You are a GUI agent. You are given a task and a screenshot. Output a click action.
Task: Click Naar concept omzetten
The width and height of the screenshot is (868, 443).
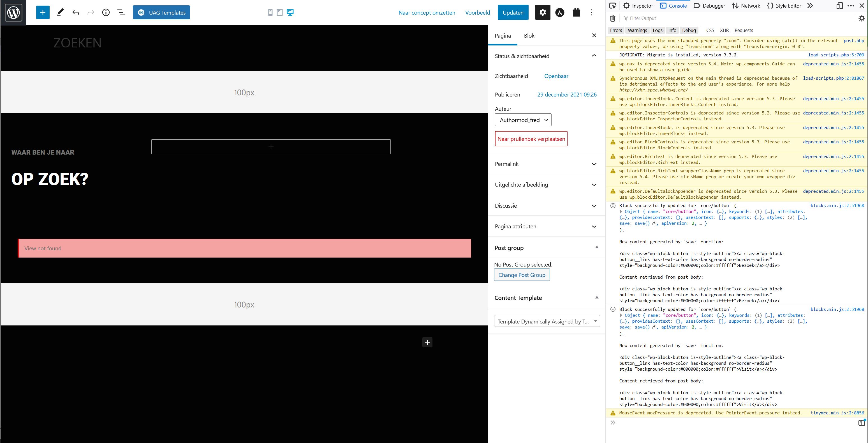[427, 12]
